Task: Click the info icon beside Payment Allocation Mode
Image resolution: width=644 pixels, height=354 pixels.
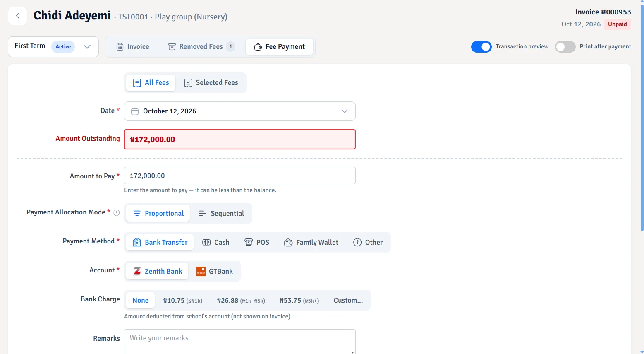Action: pyautogui.click(x=117, y=213)
